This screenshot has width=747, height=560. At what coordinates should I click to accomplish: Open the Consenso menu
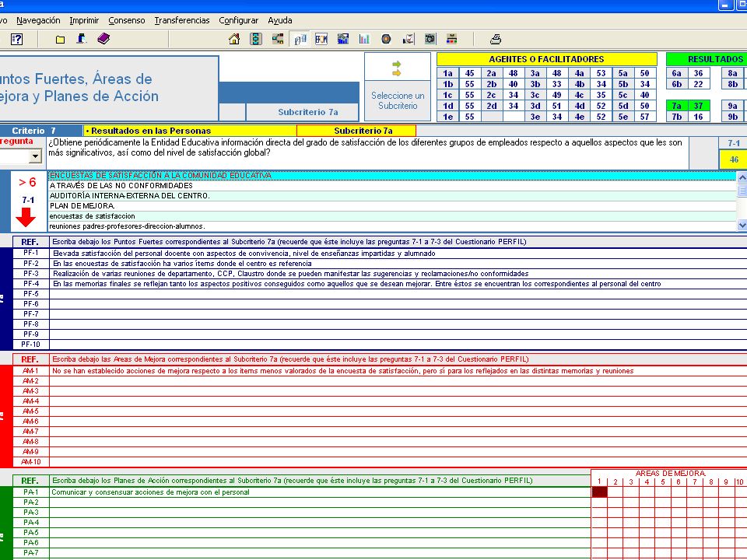pos(126,20)
